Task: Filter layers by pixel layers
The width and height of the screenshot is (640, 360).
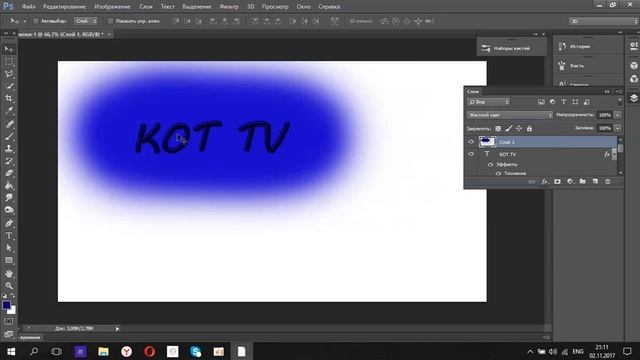Action: click(541, 102)
